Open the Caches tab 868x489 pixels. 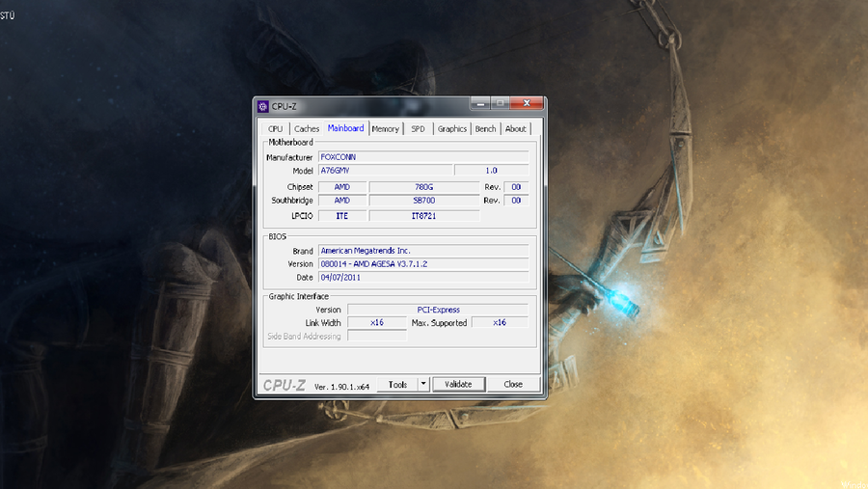pyautogui.click(x=307, y=128)
